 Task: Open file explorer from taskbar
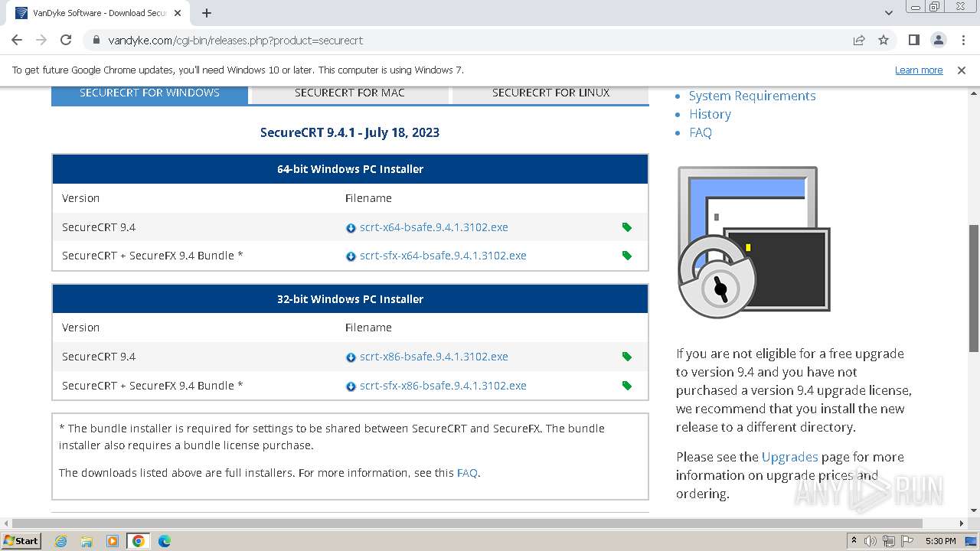coord(87,541)
